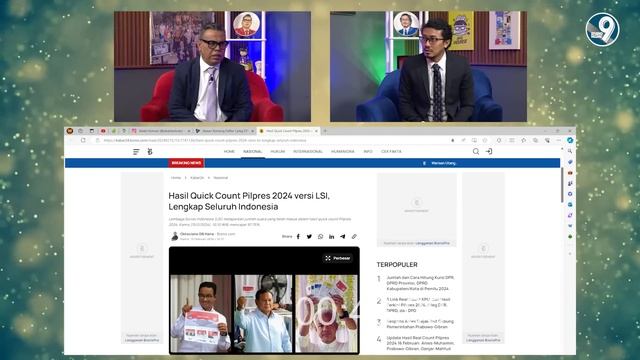This screenshot has width=640, height=360.
Task: Click Perbesar to enlarge article image
Action: 338,258
